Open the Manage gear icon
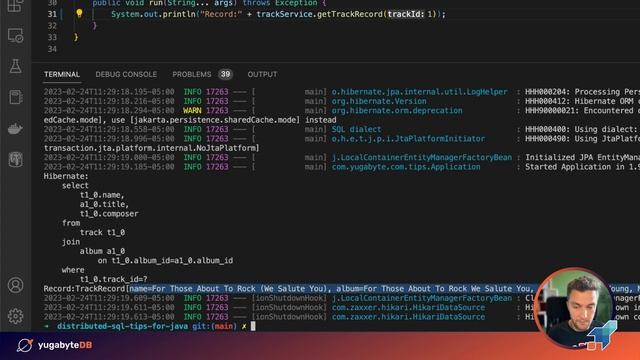The width and height of the screenshot is (640, 360). pos(15,316)
